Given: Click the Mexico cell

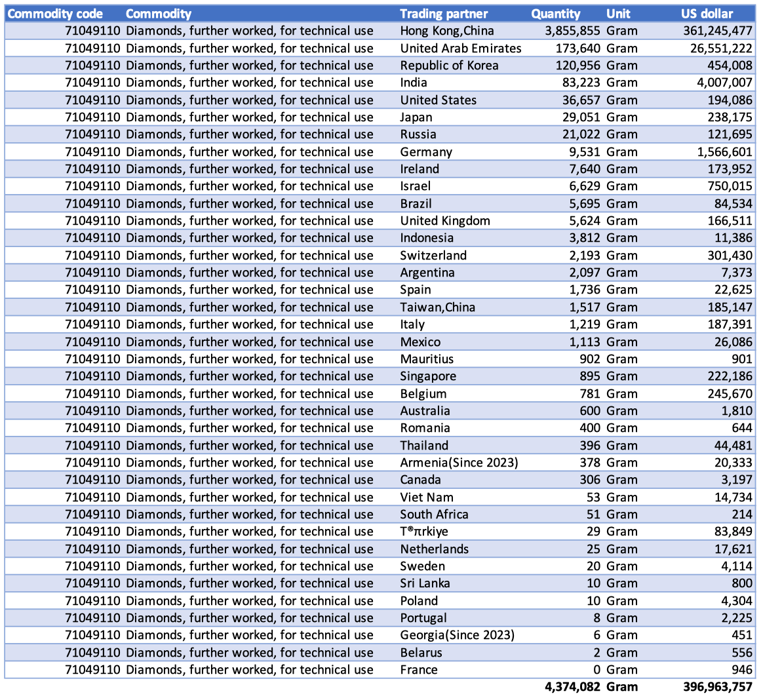Looking at the screenshot, I should point(420,342).
